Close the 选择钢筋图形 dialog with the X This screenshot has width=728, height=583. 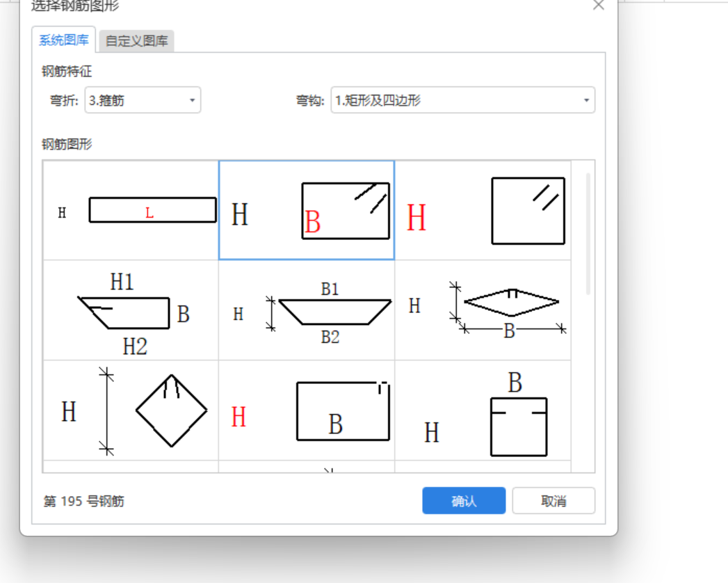click(x=598, y=6)
